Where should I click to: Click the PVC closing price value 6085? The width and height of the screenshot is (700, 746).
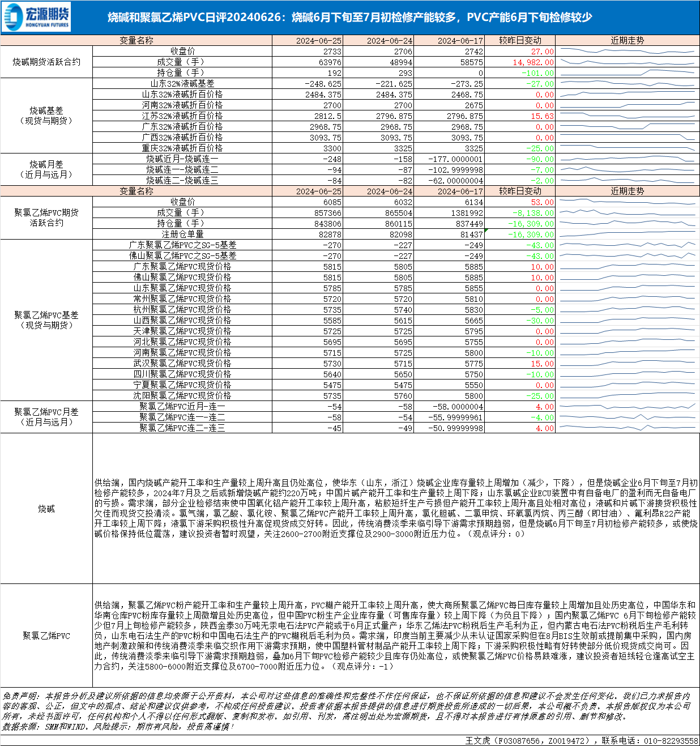pos(332,202)
